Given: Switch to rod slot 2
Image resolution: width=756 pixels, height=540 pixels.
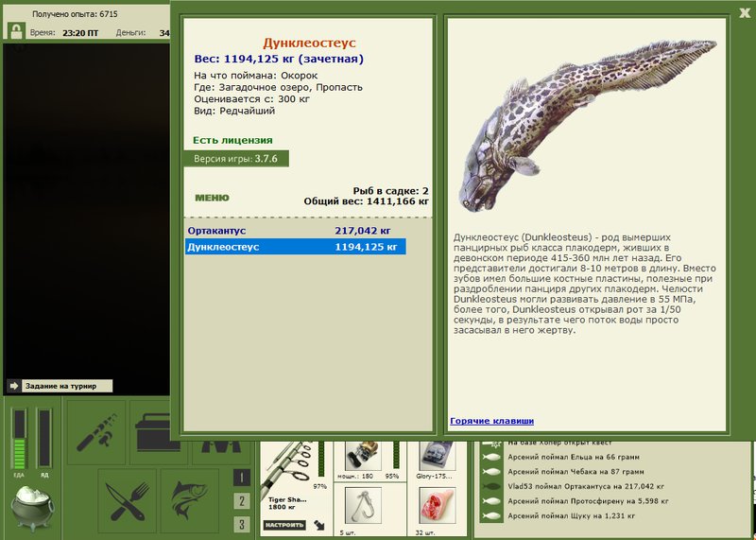Looking at the screenshot, I should (x=242, y=500).
